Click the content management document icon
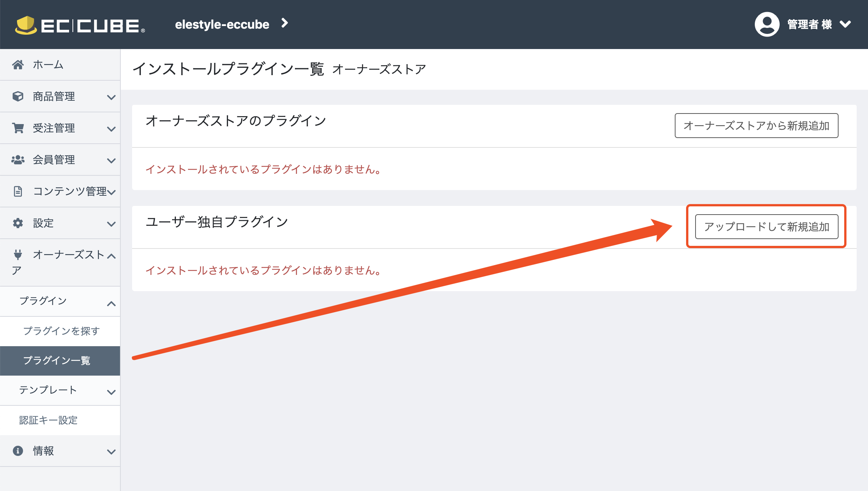 click(18, 192)
